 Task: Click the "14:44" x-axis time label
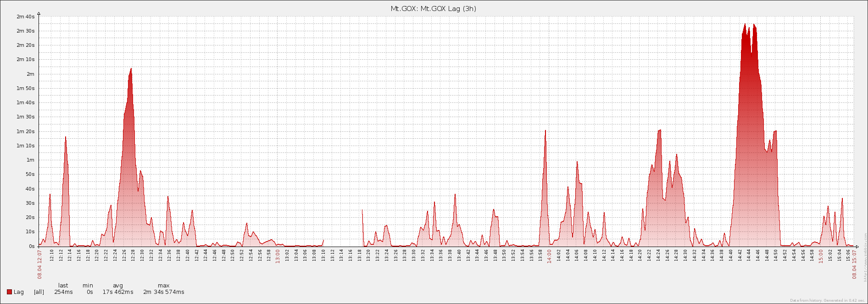(x=749, y=255)
